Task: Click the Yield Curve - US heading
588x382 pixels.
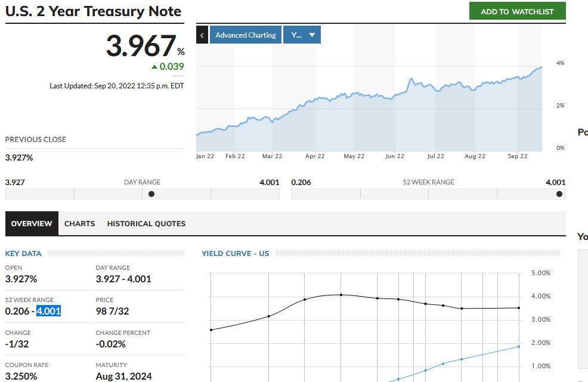Action: coord(236,254)
